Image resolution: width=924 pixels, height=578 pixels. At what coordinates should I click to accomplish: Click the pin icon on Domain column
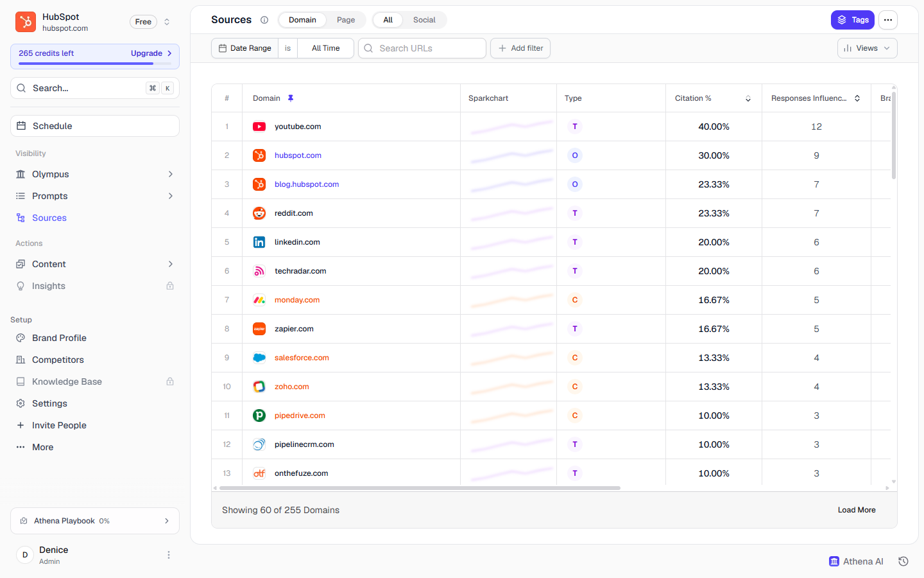(291, 98)
